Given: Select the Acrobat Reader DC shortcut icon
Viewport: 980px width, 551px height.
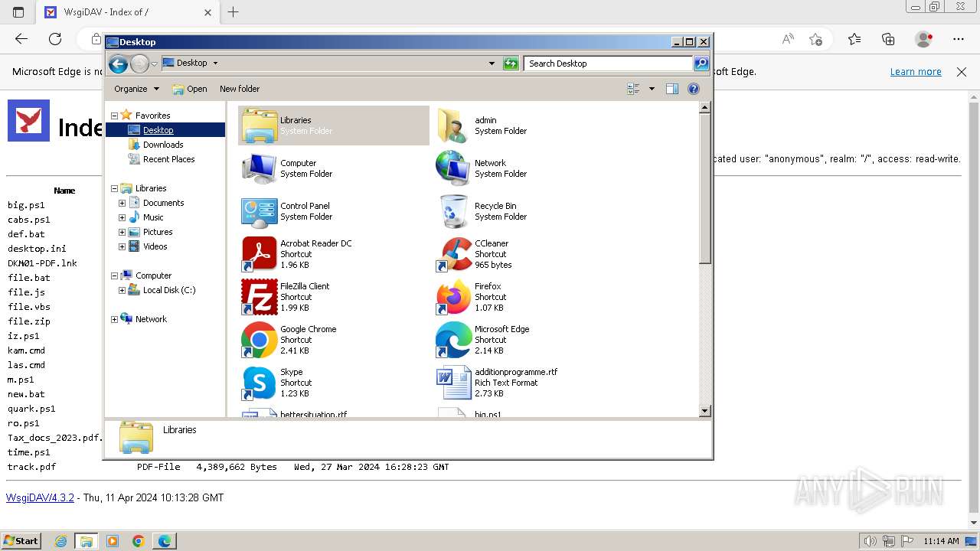Looking at the screenshot, I should [x=260, y=254].
